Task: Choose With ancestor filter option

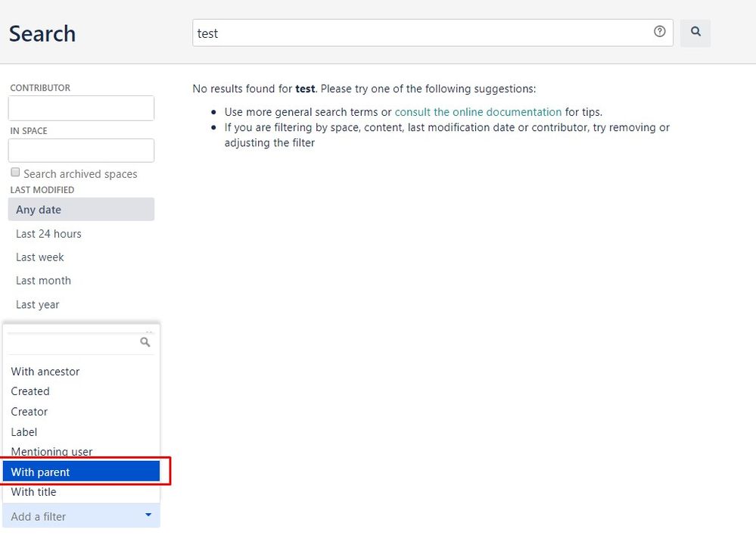Action: pyautogui.click(x=81, y=371)
